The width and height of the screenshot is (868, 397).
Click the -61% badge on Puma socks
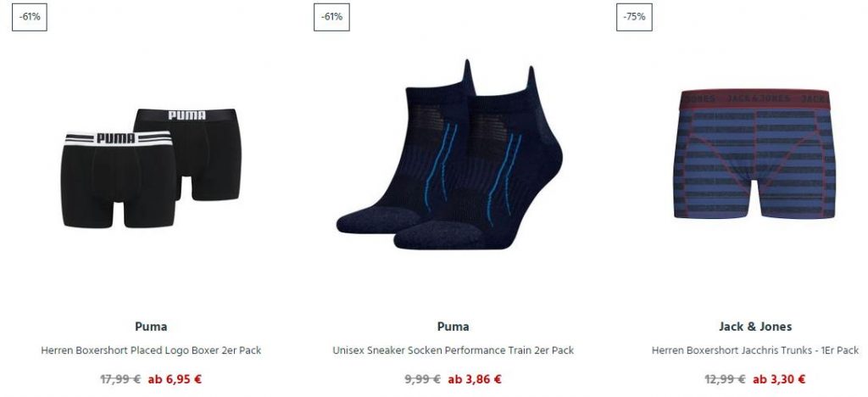tap(331, 17)
